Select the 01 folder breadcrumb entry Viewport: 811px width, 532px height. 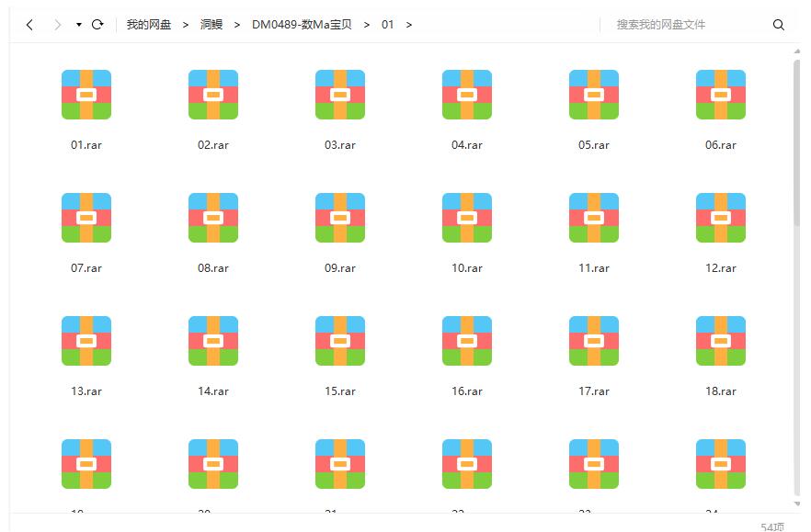click(x=387, y=25)
